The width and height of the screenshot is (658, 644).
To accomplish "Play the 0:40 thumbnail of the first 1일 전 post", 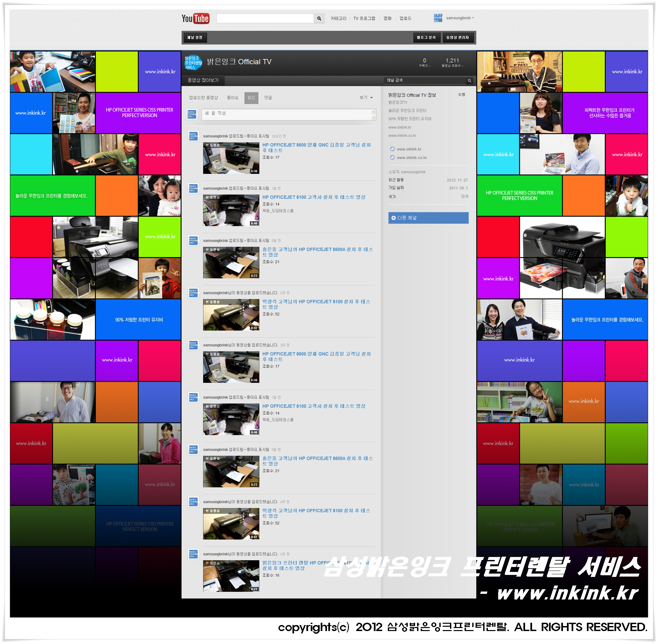I will 231,210.
